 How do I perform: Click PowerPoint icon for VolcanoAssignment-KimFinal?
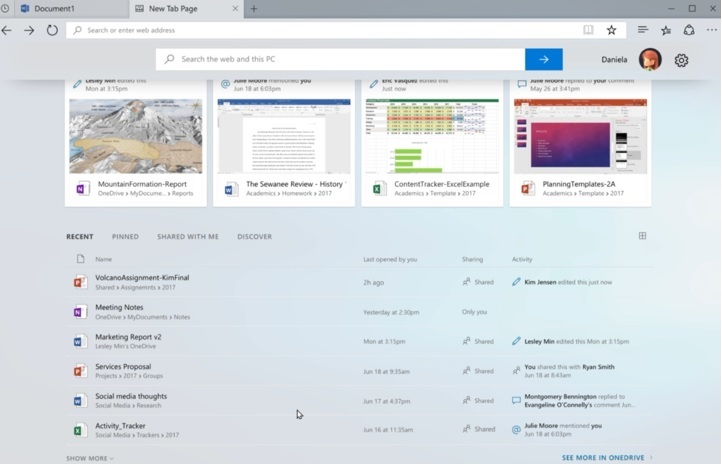point(80,282)
